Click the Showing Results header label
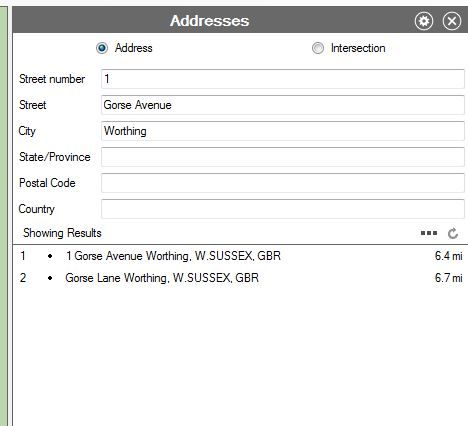 (62, 233)
